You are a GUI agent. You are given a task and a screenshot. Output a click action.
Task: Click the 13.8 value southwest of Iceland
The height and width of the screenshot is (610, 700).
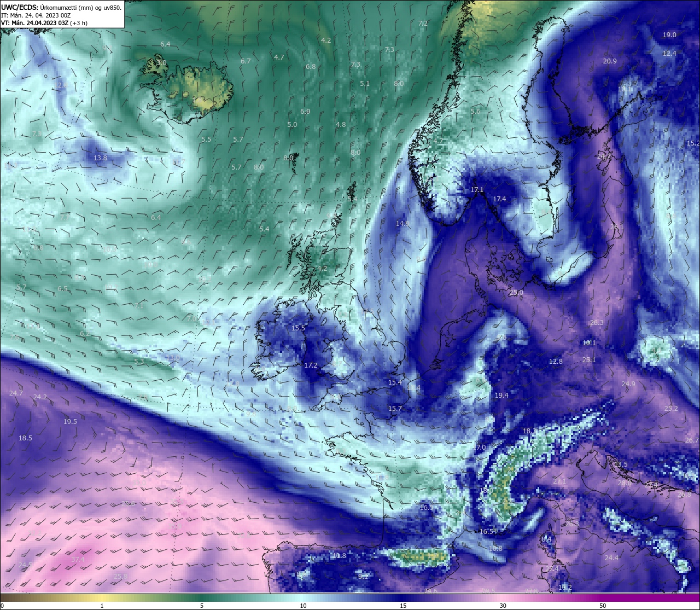(101, 158)
